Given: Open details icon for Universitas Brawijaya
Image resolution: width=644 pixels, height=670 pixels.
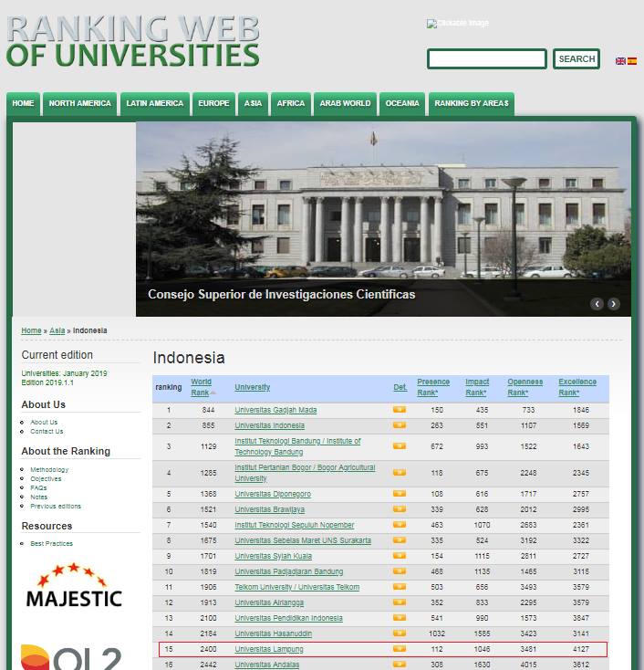Looking at the screenshot, I should [x=400, y=509].
